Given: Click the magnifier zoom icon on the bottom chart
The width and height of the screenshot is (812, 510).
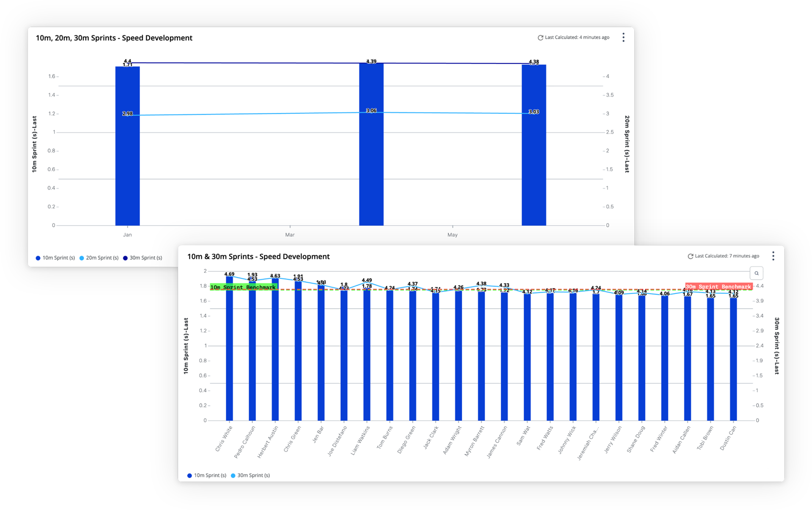Looking at the screenshot, I should point(757,273).
